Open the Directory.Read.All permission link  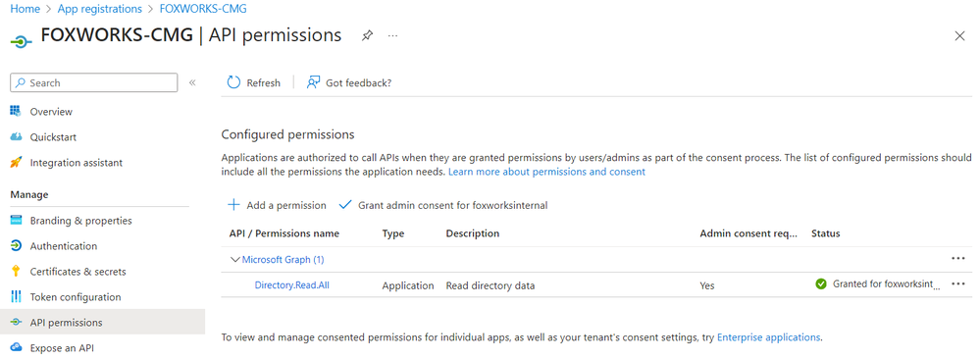[292, 285]
